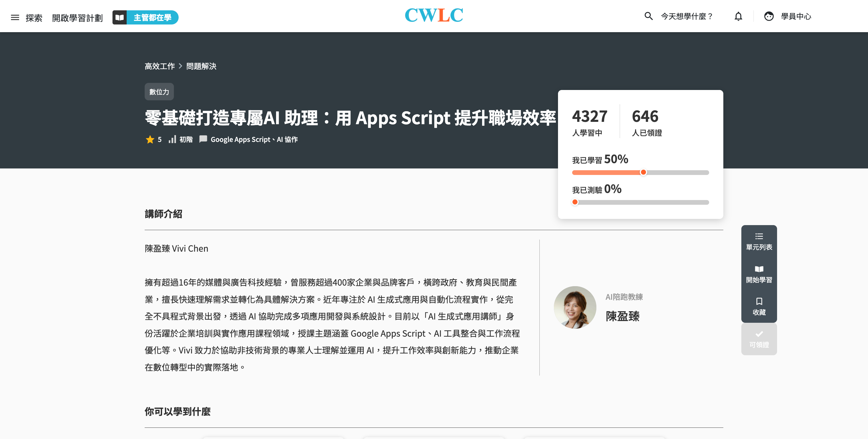
Task: Open 學員中心 member center
Action: (x=796, y=16)
